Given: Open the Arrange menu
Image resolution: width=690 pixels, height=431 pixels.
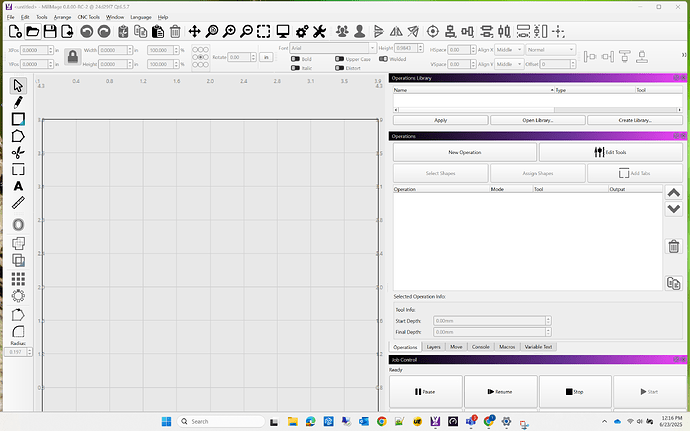Looking at the screenshot, I should click(62, 17).
